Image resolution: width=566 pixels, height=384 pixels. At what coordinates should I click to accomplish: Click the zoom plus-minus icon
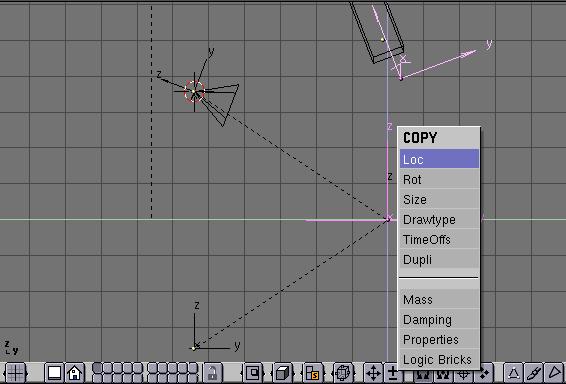[x=392, y=373]
